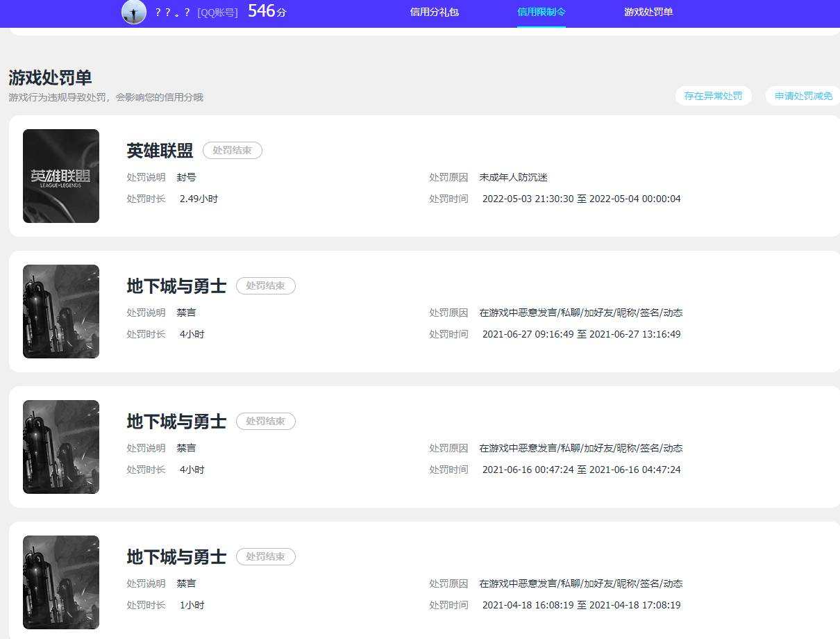Click the 英雄联盟 penalty title
This screenshot has width=840, height=639.
point(160,151)
